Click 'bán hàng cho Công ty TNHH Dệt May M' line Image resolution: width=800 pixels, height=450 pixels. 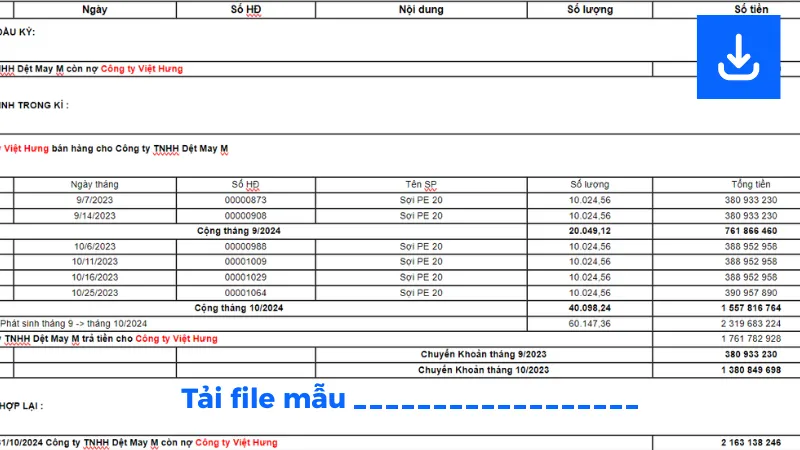140,148
